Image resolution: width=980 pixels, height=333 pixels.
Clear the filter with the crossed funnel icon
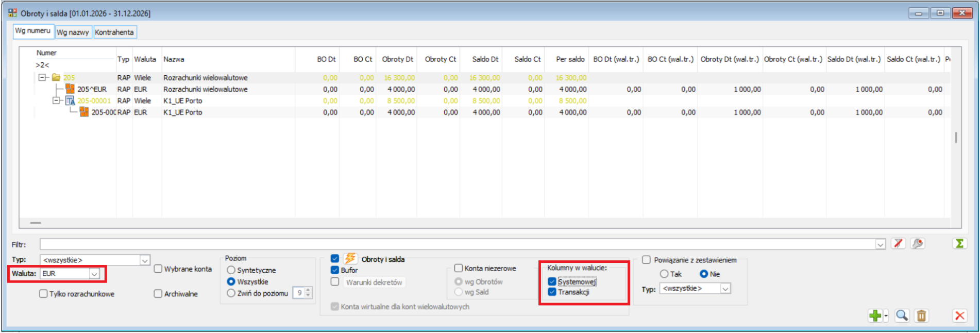click(898, 244)
